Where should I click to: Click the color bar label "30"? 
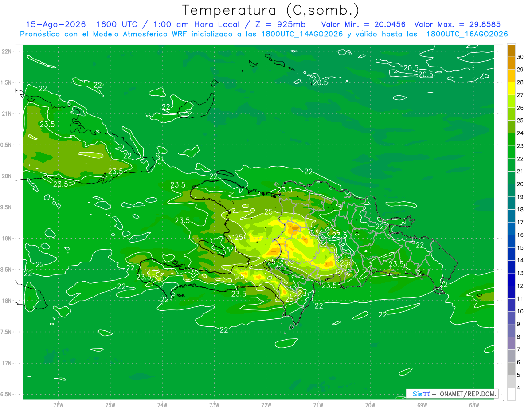pos(520,57)
